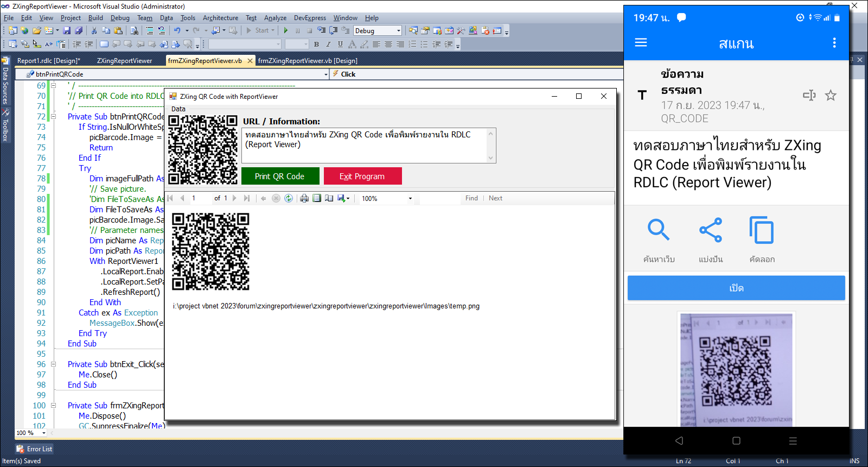Click the Copy icon in Visual Studio toolbar
This screenshot has height=467, width=868.
[x=106, y=30]
